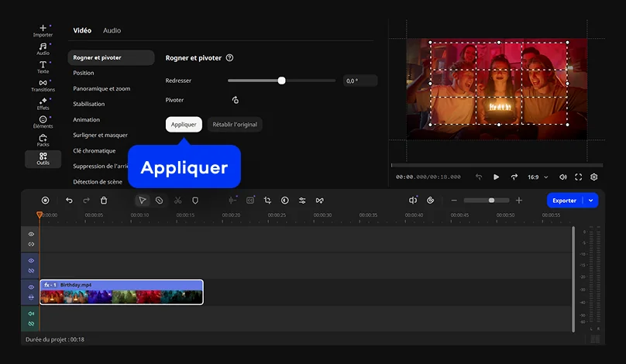The image size is (626, 364).
Task: Select the split scissors tool
Action: 177,200
